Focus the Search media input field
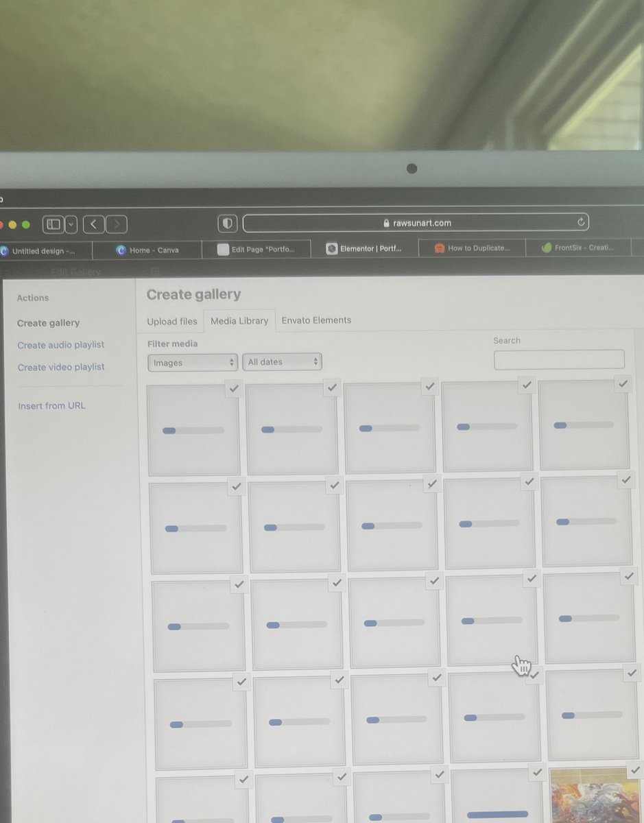This screenshot has height=823, width=644. pos(559,359)
